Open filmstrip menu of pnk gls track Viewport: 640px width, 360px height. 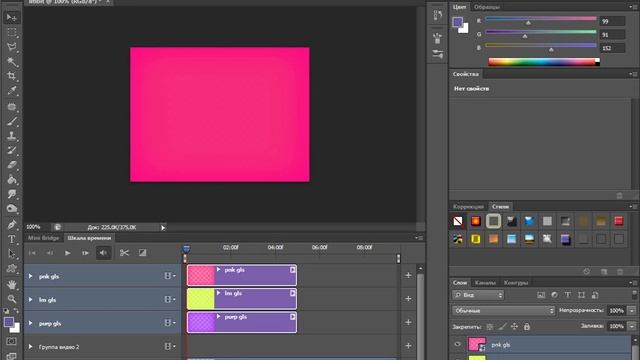tap(170, 276)
